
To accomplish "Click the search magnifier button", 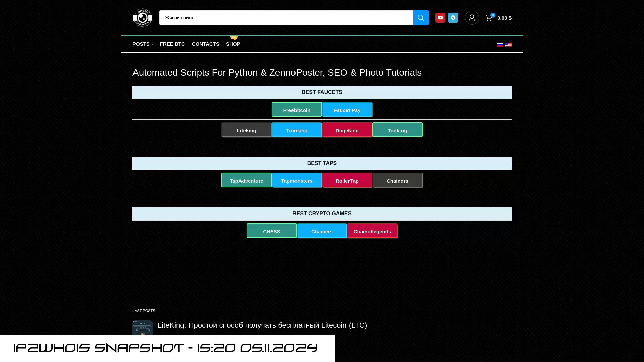I will click(421, 18).
